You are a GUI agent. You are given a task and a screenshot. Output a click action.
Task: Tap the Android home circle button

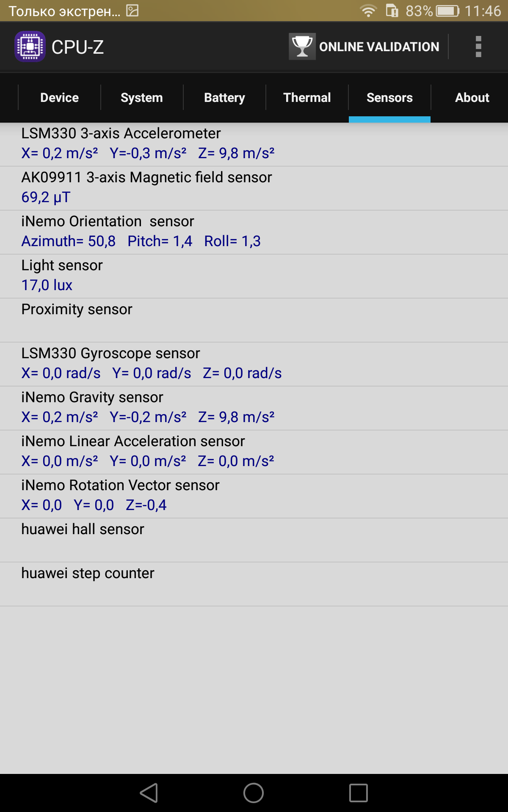point(254,793)
